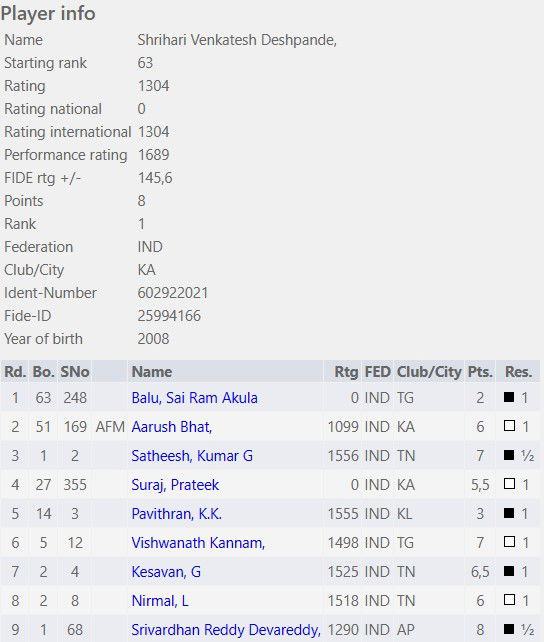Click white piece icon in round 2
544x642 pixels.
pos(509,426)
